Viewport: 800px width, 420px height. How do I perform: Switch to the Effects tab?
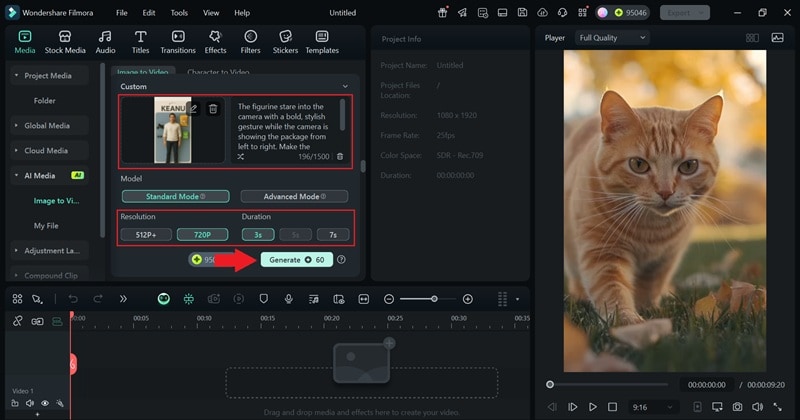[x=215, y=42]
